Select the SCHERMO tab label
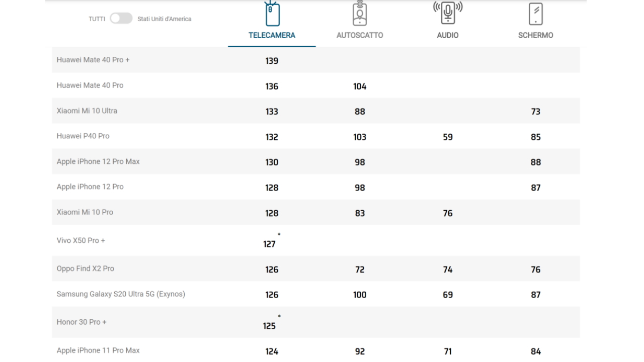This screenshot has height=362, width=644. click(536, 36)
